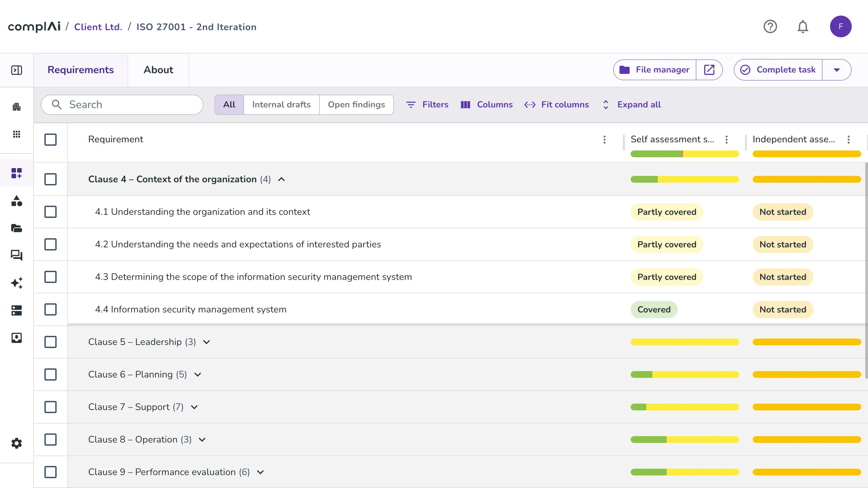Expand Clause 6 – Planning
This screenshot has width=868, height=488.
198,374
